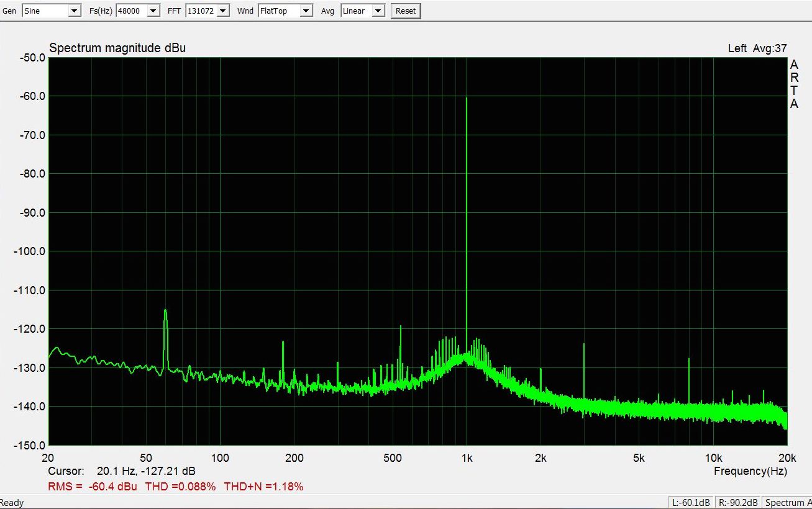Open the Gen signal type dropdown
Image resolution: width=812 pixels, height=509 pixels.
[x=52, y=11]
